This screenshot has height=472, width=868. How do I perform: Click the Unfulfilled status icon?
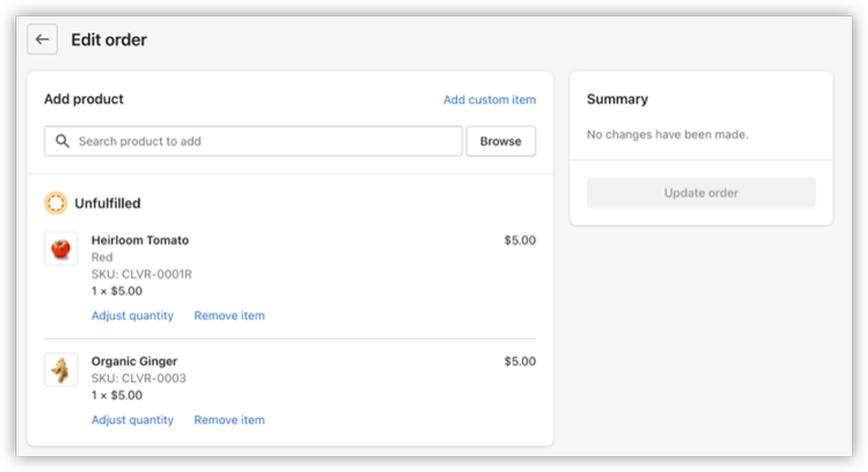(56, 203)
